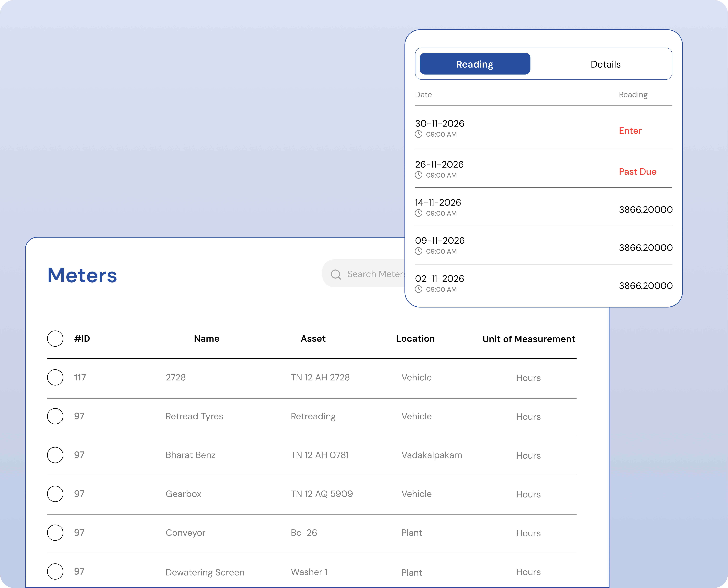Select the row for meter 117

55,377
